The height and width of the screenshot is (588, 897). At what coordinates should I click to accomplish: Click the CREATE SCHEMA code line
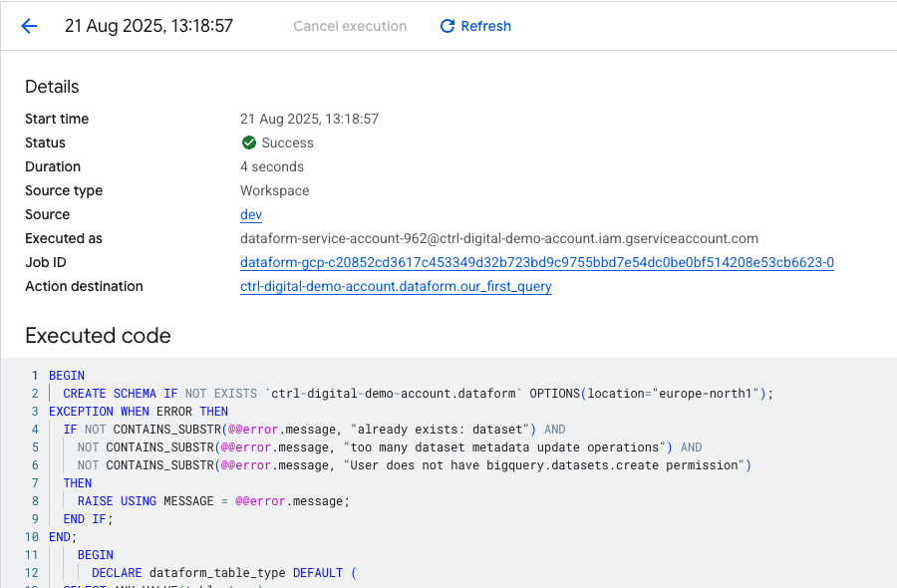[x=419, y=394]
